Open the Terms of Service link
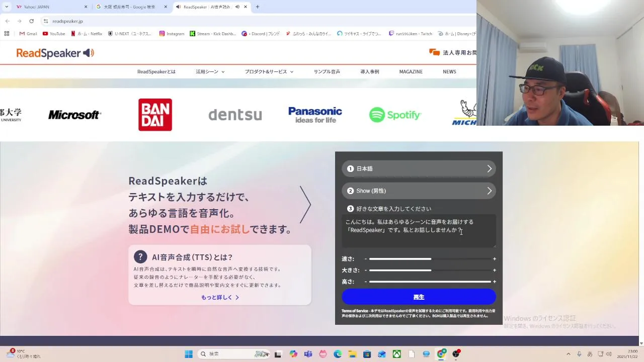 click(355, 311)
